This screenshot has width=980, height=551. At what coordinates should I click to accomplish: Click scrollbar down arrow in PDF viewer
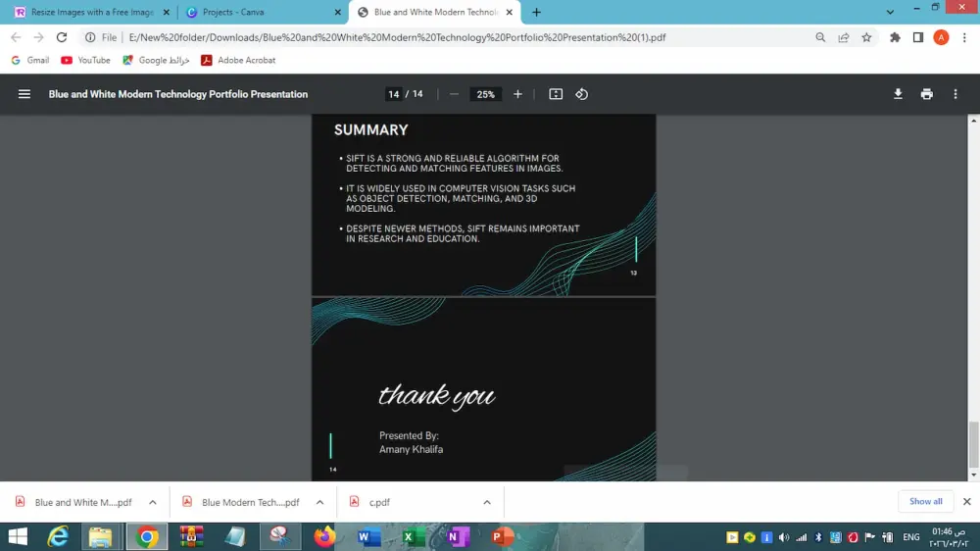[x=973, y=476]
